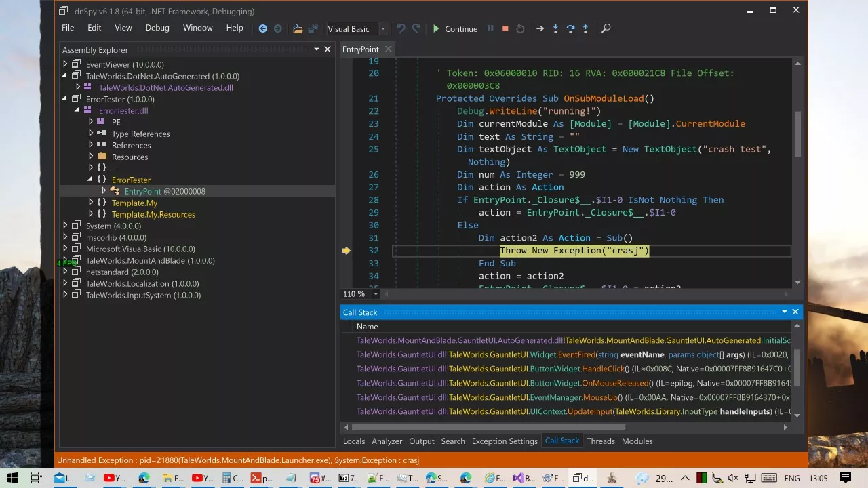Select Template.My.Resources namespace
Viewport: 868px width, 488px height.
point(153,214)
